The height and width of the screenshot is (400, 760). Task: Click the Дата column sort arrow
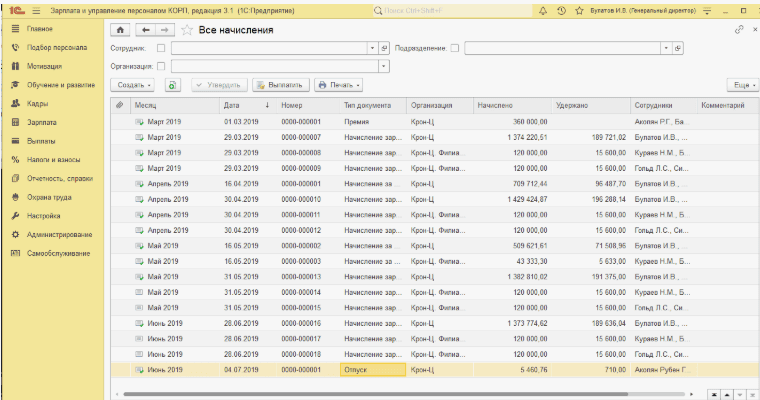click(x=267, y=105)
